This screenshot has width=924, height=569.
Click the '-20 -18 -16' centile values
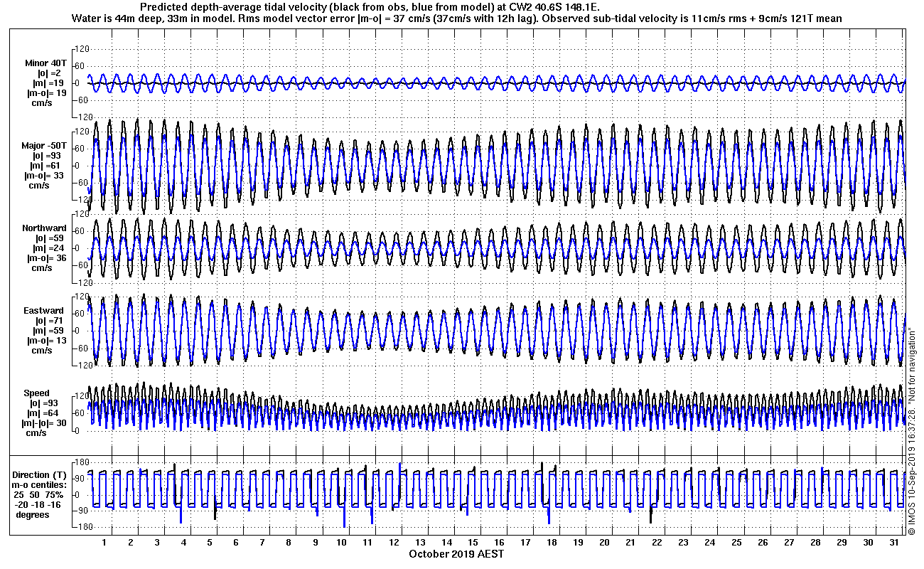click(39, 504)
